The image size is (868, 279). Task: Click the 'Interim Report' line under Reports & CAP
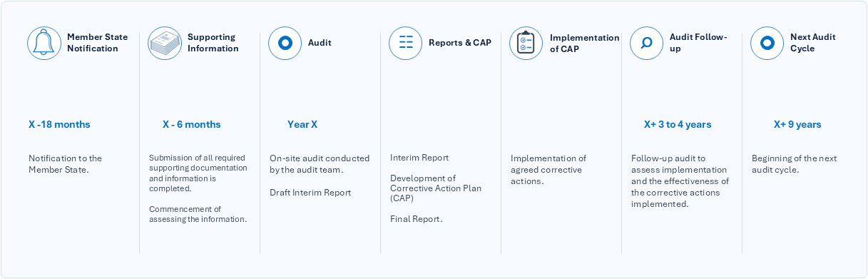[x=419, y=158]
